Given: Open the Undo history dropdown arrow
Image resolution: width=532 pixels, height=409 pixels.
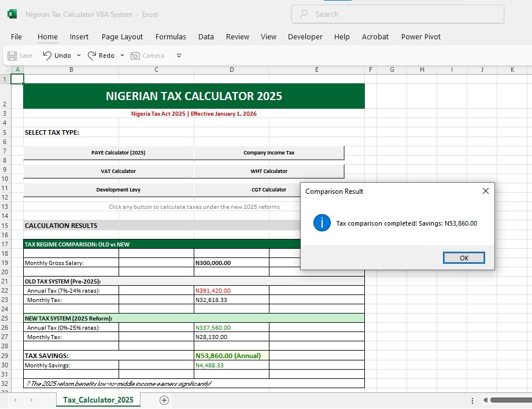Looking at the screenshot, I should tap(79, 56).
